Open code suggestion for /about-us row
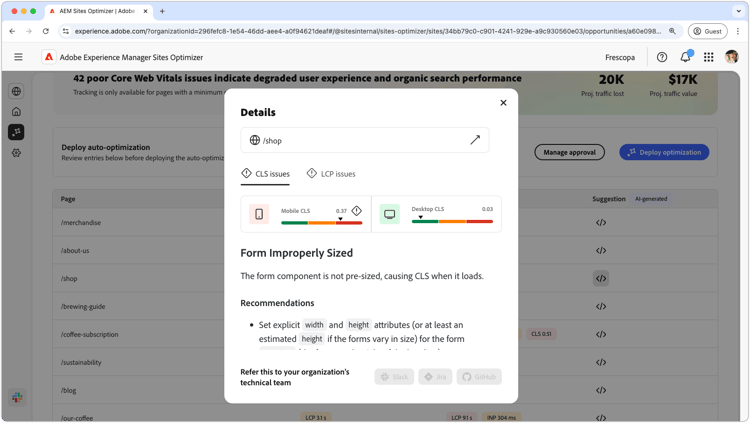 tap(601, 250)
